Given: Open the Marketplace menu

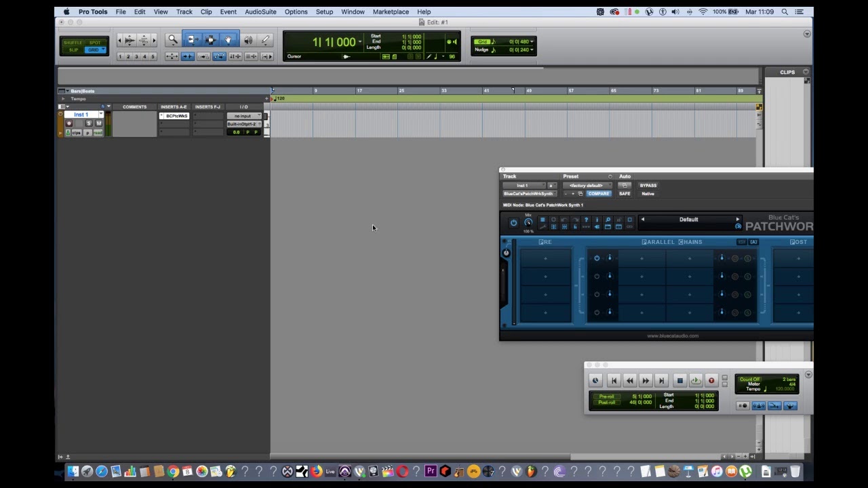Looking at the screenshot, I should click(391, 12).
